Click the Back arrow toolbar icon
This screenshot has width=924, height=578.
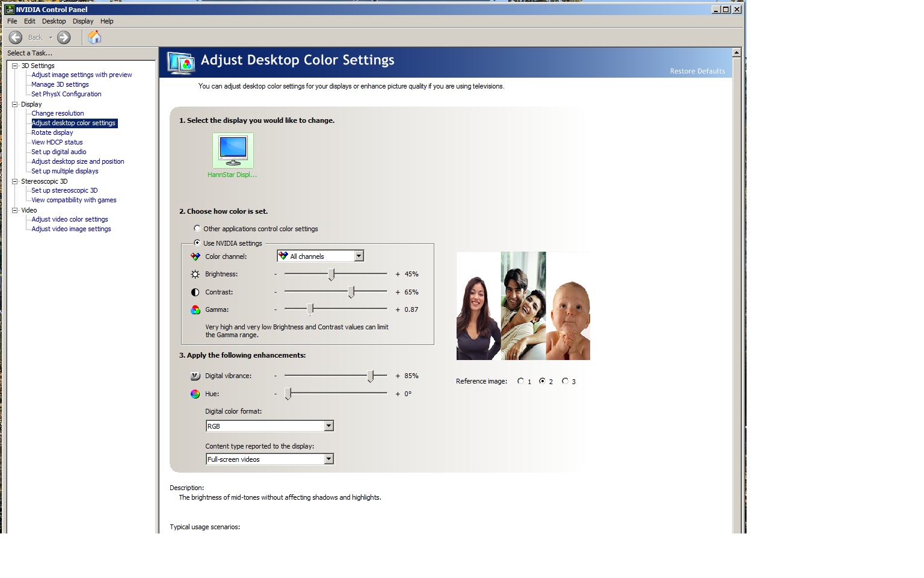(16, 37)
